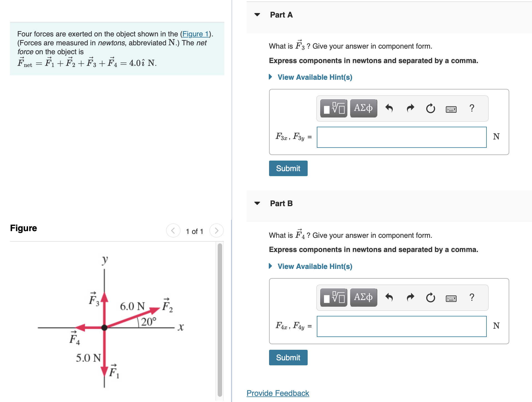Viewport: 532px width, 402px height.
Task: Submit the Part A answer
Action: coord(288,168)
